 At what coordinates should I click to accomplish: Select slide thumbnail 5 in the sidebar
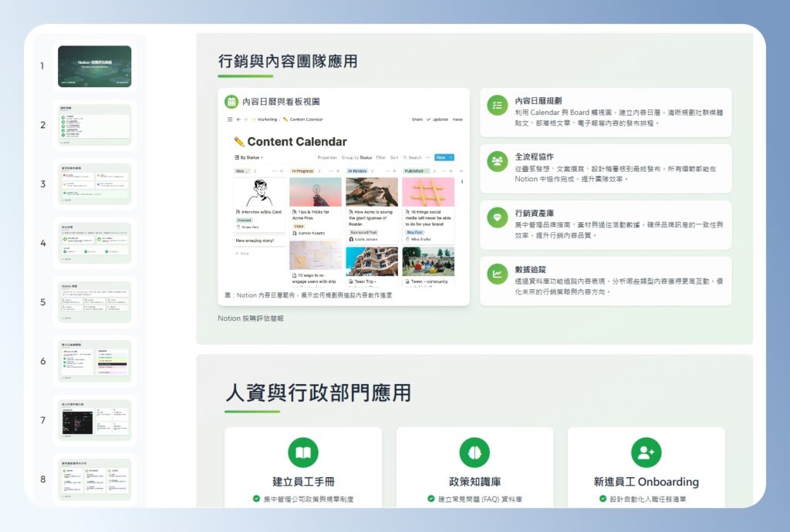coord(94,301)
